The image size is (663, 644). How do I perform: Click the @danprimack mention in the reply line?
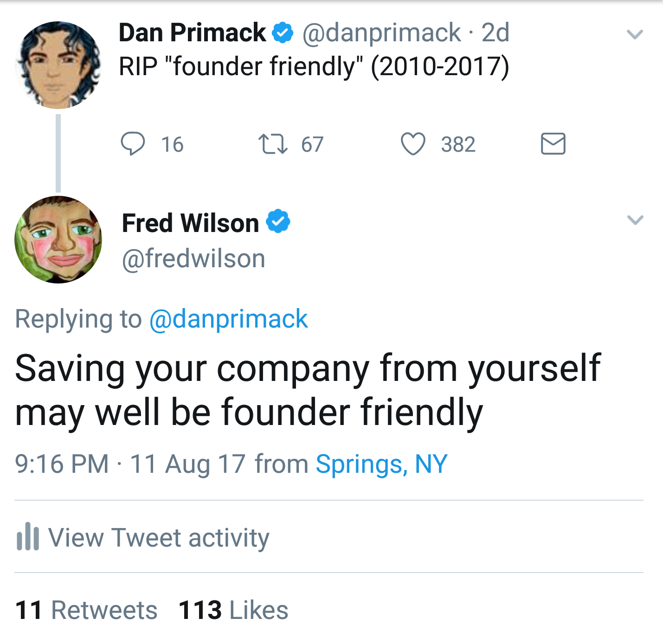(228, 319)
